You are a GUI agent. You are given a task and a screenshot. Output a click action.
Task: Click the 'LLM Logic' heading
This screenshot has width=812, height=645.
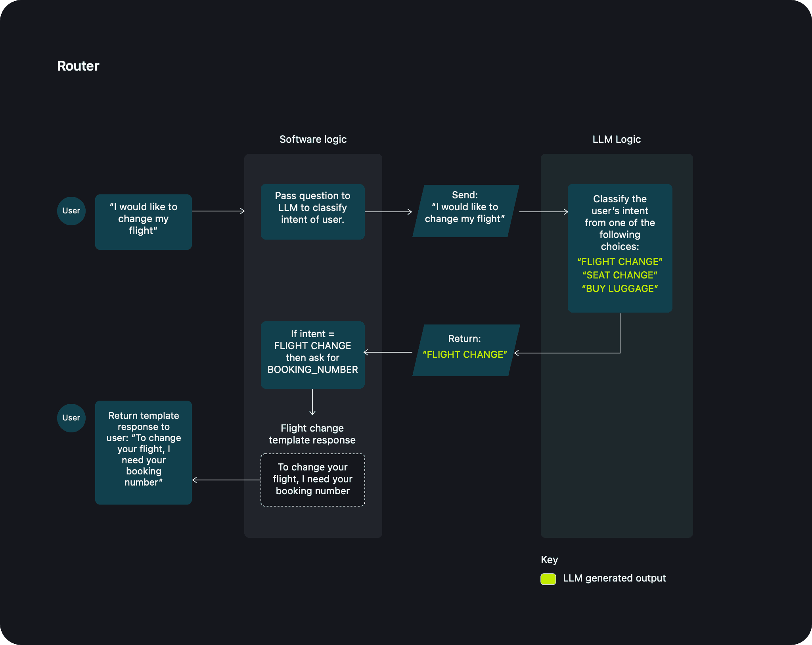(617, 139)
